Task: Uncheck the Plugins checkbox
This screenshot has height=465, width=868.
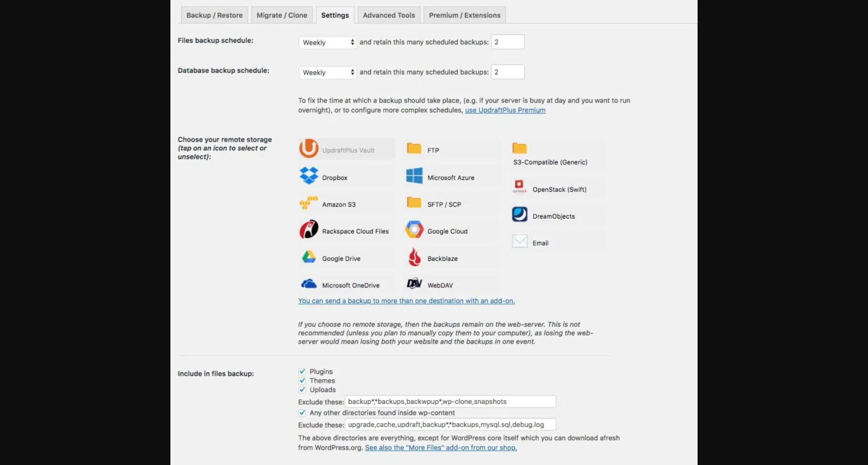Action: coord(302,372)
